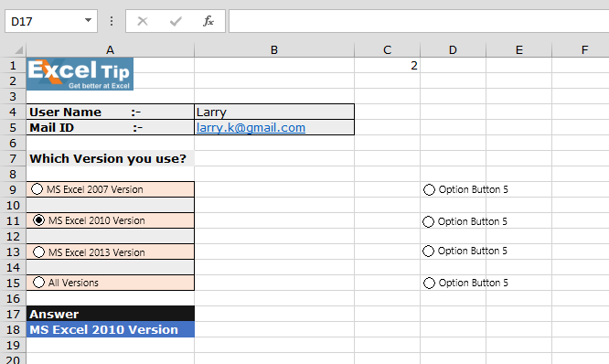
Task: Select column C header
Action: 387,49
